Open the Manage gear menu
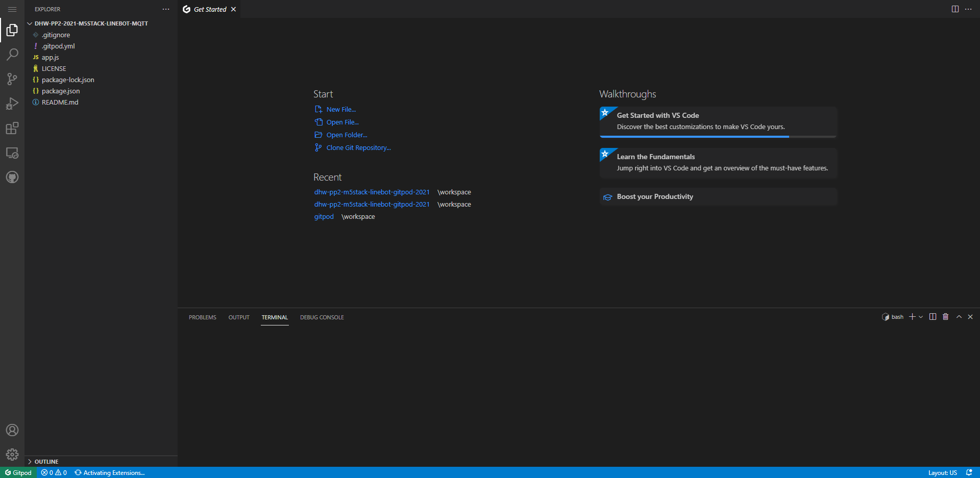The height and width of the screenshot is (478, 980). [x=12, y=455]
